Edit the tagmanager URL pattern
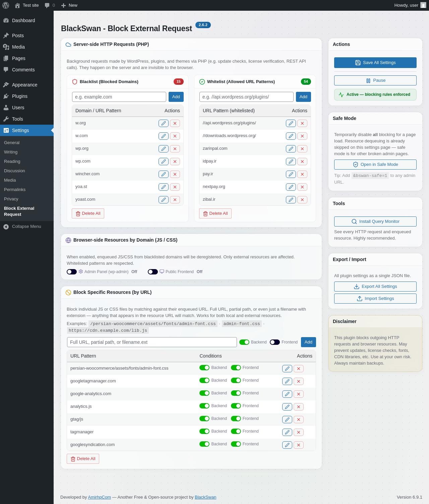The height and width of the screenshot is (504, 429). pyautogui.click(x=287, y=432)
